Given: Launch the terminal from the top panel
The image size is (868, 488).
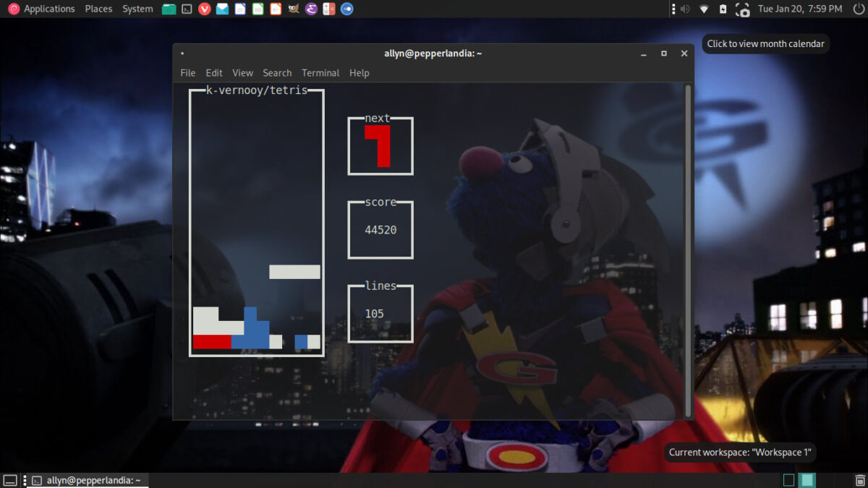Looking at the screenshot, I should coord(187,9).
